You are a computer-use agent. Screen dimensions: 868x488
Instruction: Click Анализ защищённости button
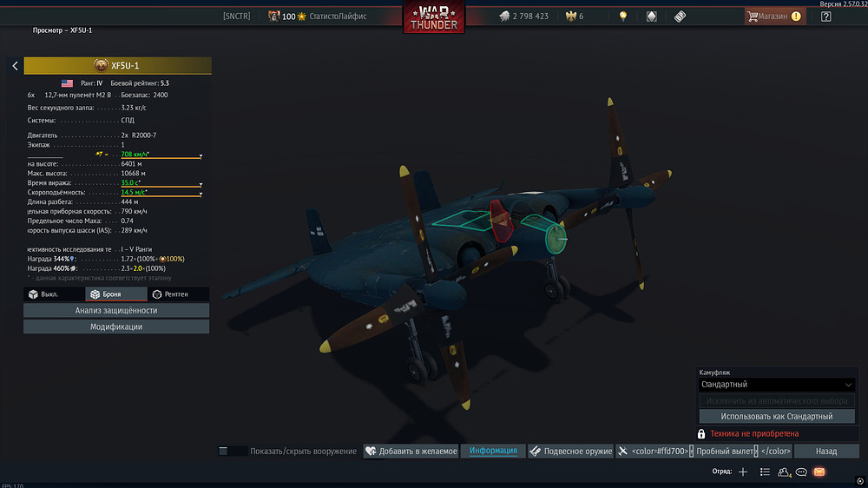click(116, 310)
